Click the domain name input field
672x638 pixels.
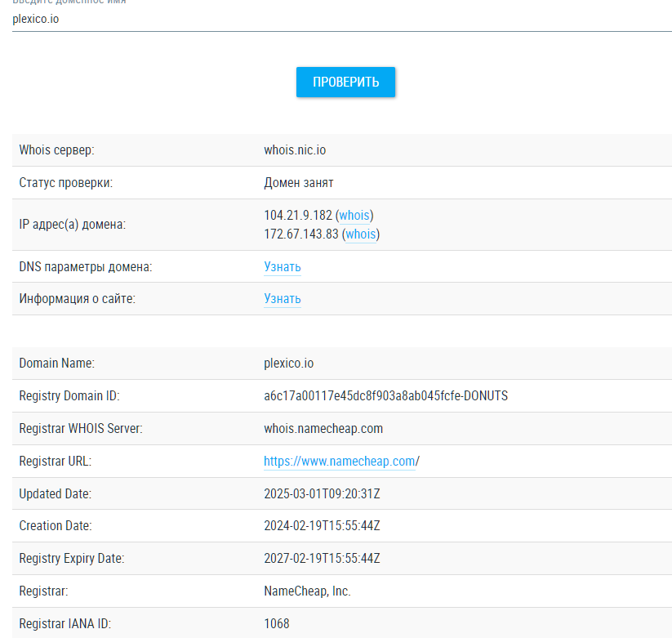coord(341,19)
